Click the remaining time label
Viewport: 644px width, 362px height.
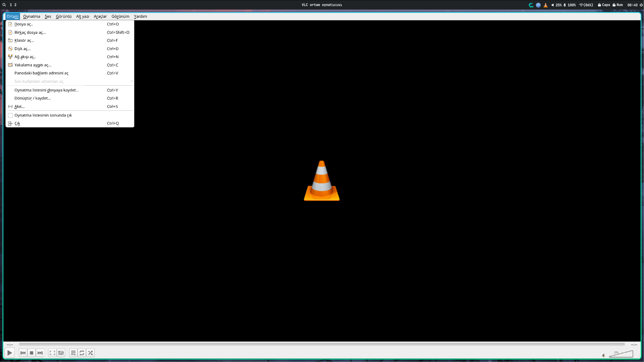(x=634, y=345)
